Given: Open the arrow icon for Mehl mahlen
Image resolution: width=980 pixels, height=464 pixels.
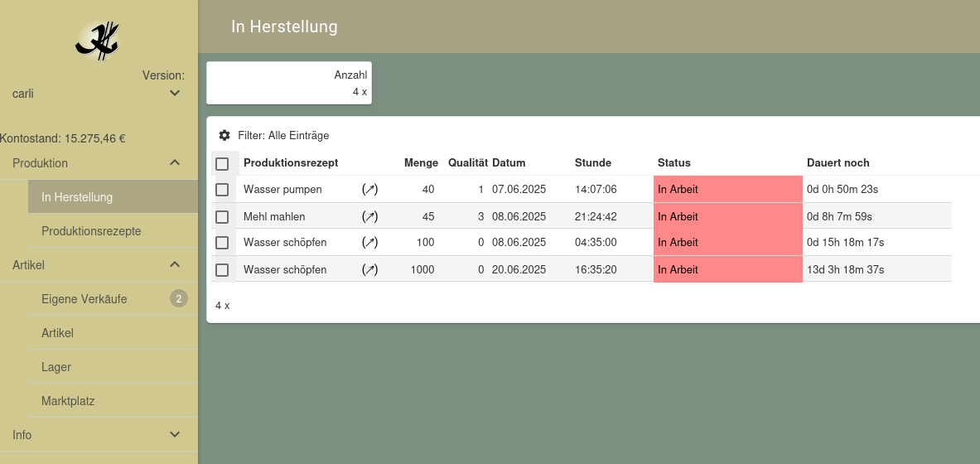Looking at the screenshot, I should coord(369,217).
